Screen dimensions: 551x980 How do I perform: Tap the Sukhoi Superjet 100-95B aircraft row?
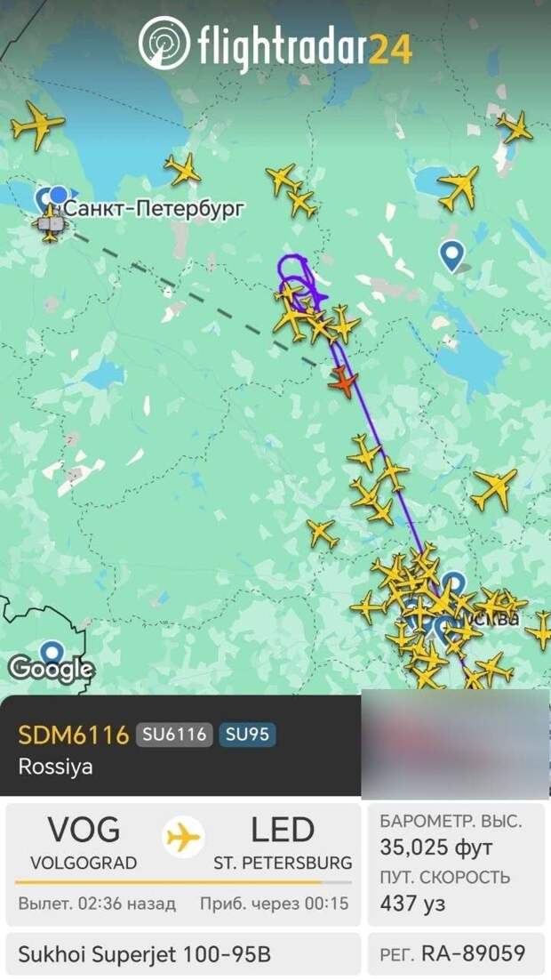click(183, 953)
